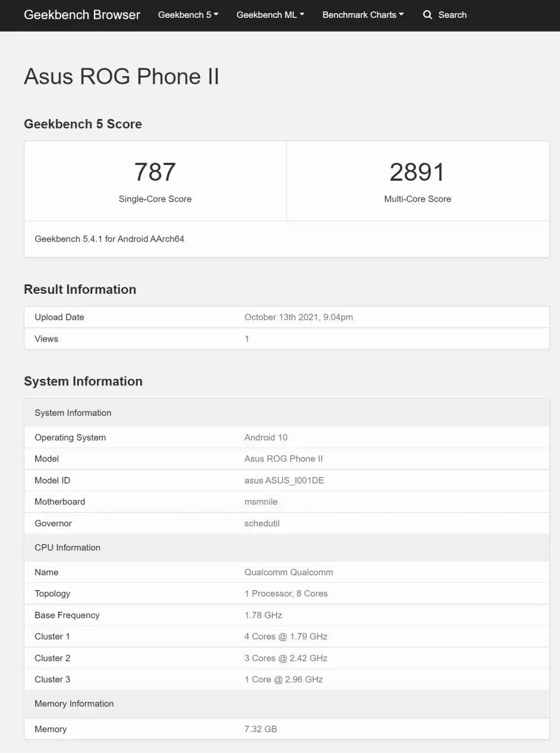Screen dimensions: 560x753
Task: Click the Base Frequency label
Action: (67, 615)
